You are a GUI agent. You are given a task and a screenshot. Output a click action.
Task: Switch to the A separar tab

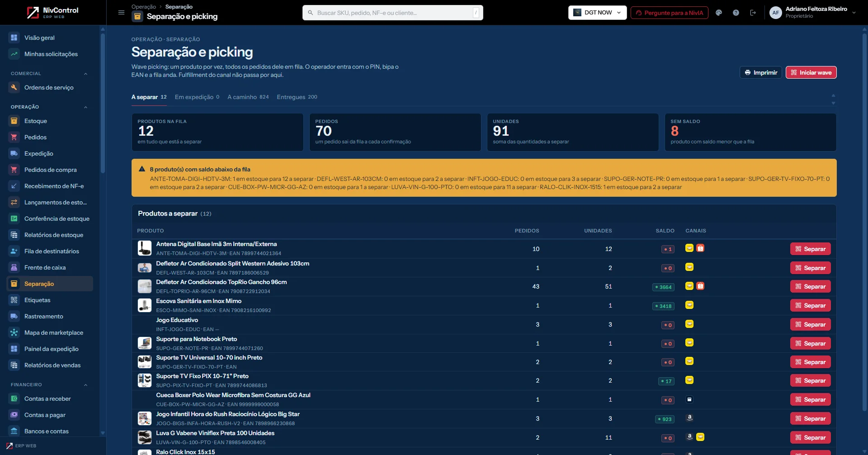[x=149, y=97]
